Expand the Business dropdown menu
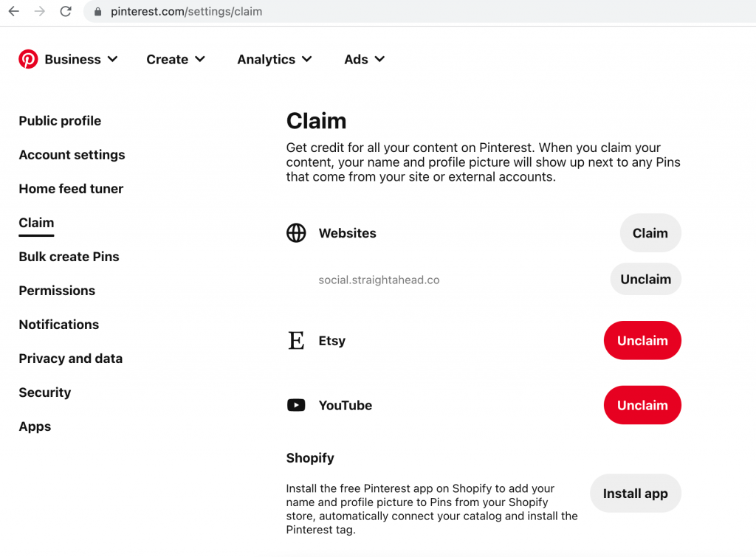This screenshot has height=557, width=756. [x=81, y=59]
